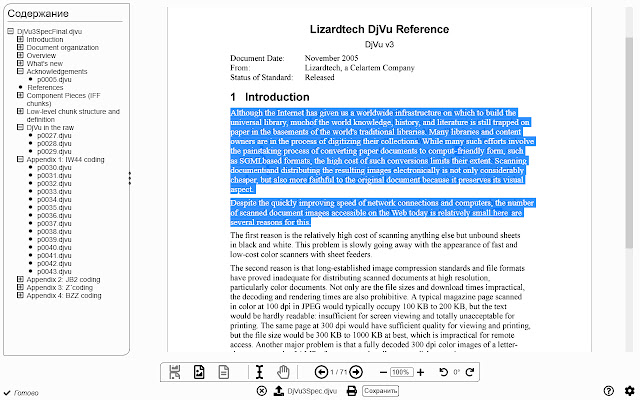Image resolution: width=640 pixels, height=400 pixels.
Task: Open p0038.djvu in contents
Action: click(54, 231)
